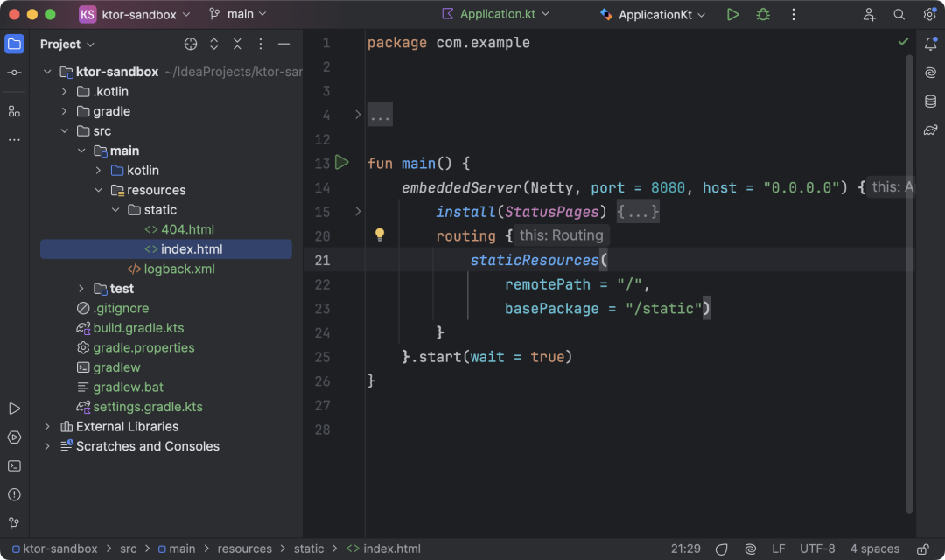
Task: Click the 4 spaces indent setting
Action: pyautogui.click(x=874, y=549)
